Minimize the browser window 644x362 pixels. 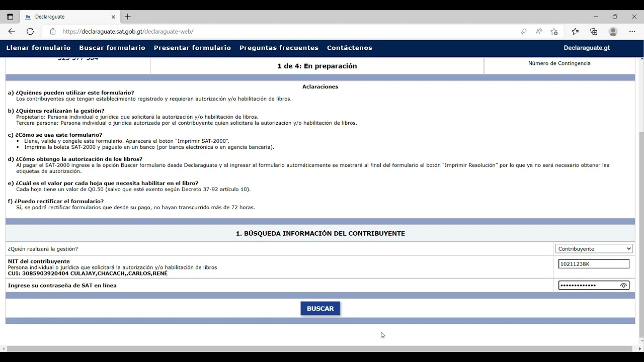point(596,17)
